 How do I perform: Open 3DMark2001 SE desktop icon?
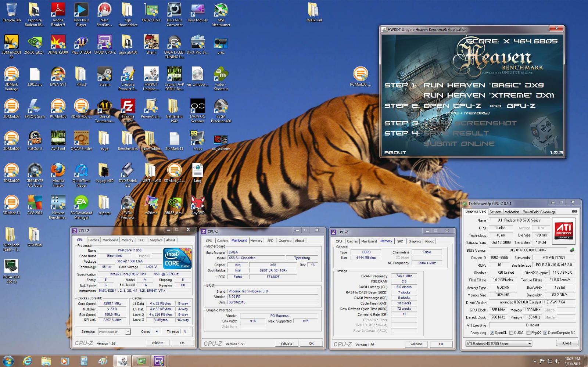pyautogui.click(x=11, y=47)
